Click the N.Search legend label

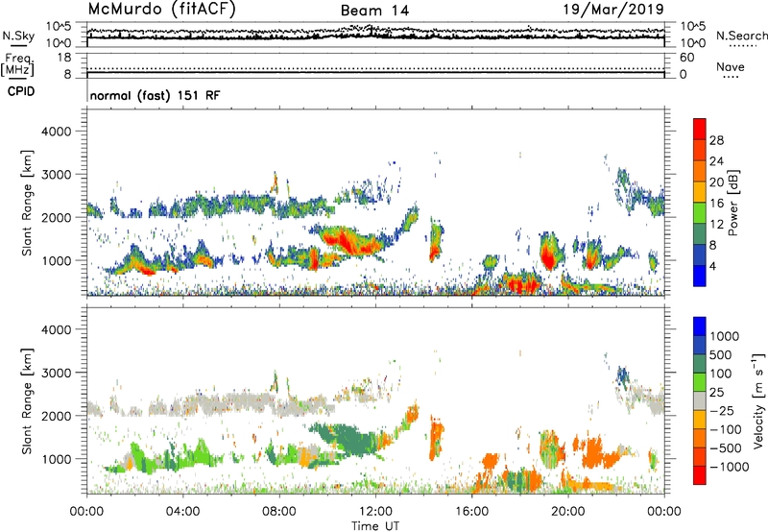pyautogui.click(x=741, y=36)
